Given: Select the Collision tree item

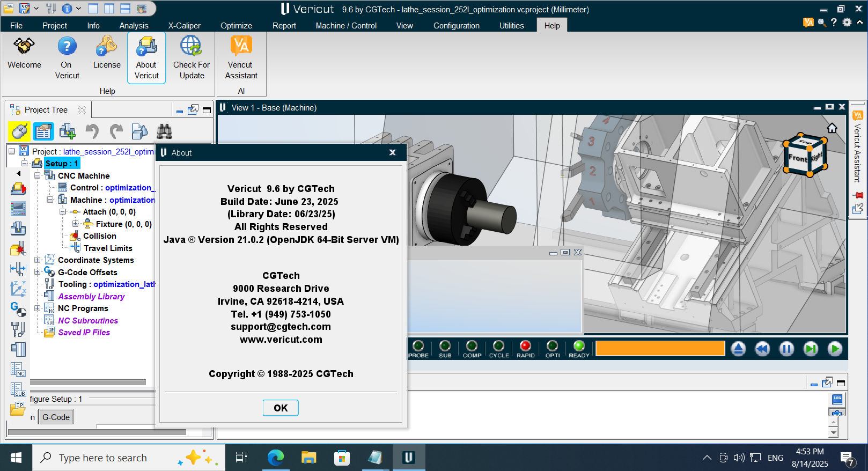Looking at the screenshot, I should [99, 236].
